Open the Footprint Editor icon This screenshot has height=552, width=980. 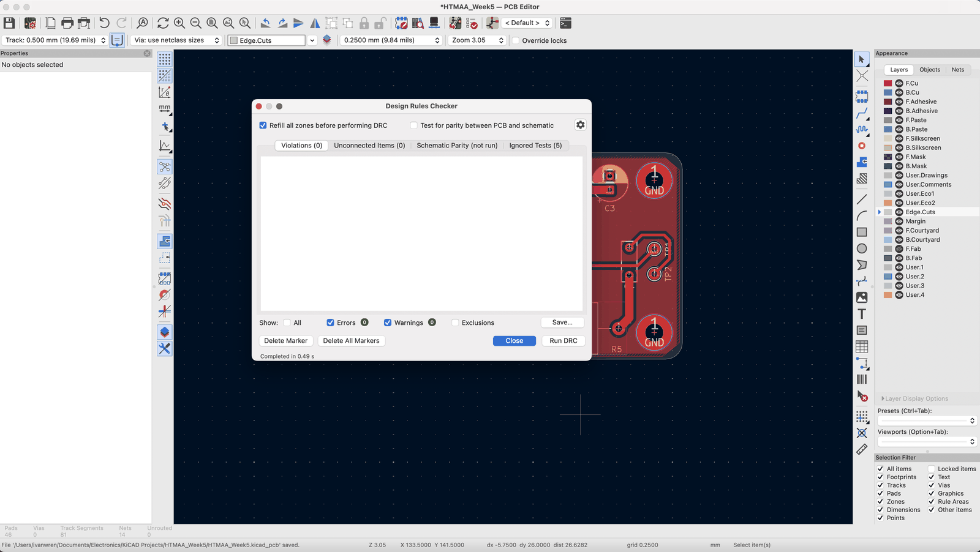[x=401, y=23]
